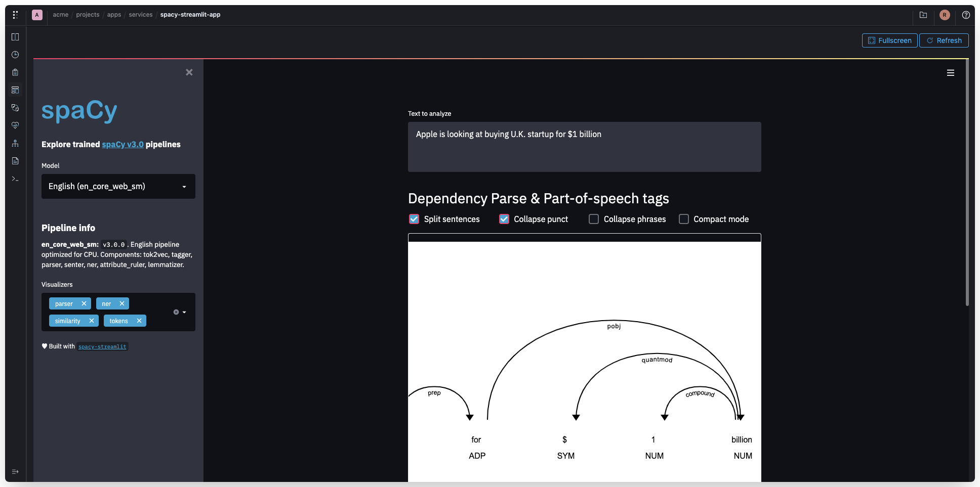The width and height of the screenshot is (980, 487).
Task: Click the 'billion' token in parse
Action: pos(742,439)
